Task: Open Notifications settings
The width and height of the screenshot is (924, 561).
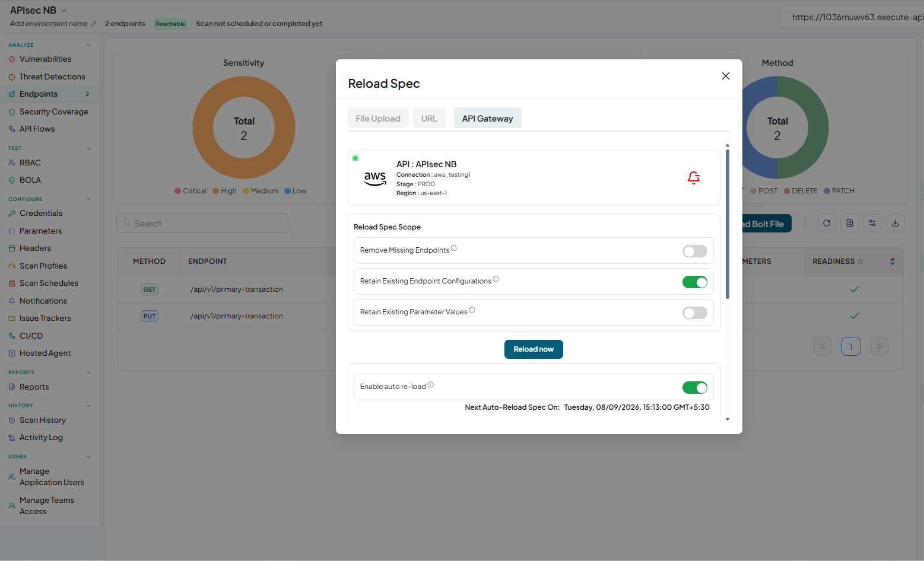Action: 43,301
